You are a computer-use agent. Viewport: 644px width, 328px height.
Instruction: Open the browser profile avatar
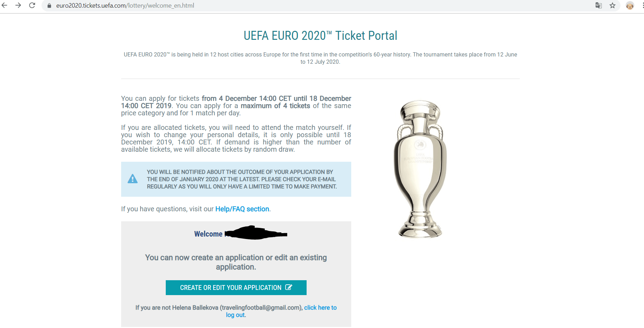coord(630,6)
